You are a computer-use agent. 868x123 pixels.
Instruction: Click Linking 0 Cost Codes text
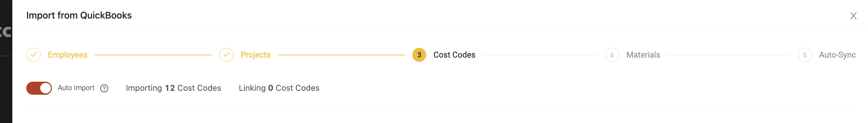[279, 88]
